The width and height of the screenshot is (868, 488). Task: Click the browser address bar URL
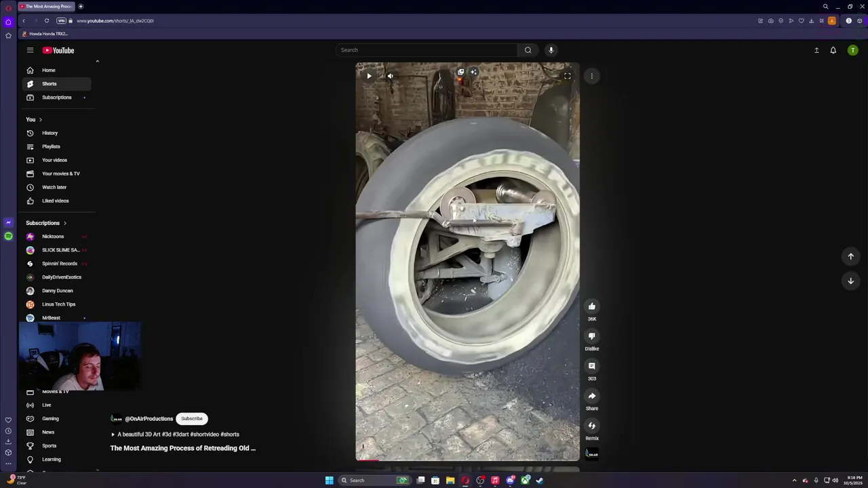115,21
